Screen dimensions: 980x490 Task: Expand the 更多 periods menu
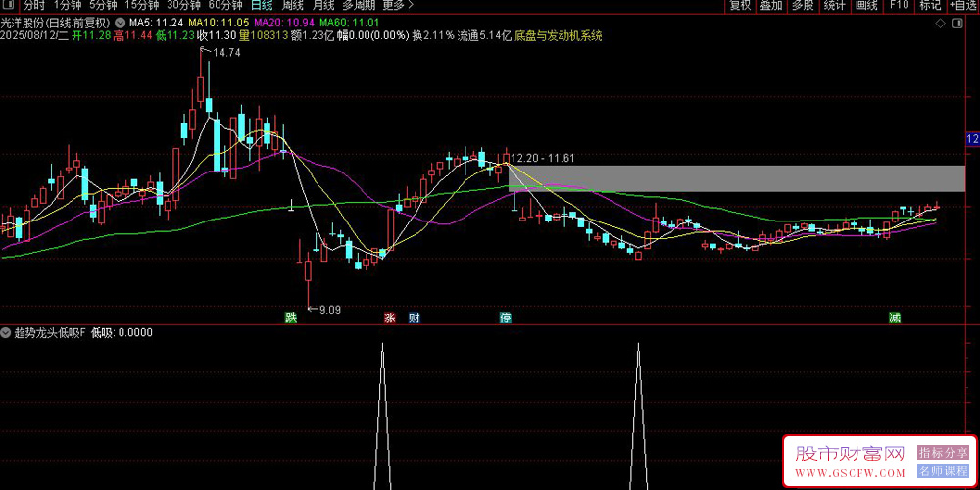[398, 6]
